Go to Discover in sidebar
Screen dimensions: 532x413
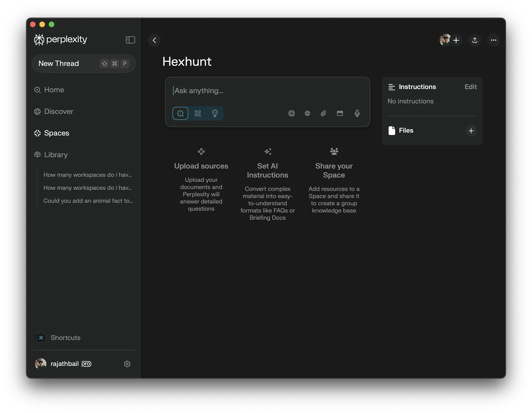pos(59,111)
